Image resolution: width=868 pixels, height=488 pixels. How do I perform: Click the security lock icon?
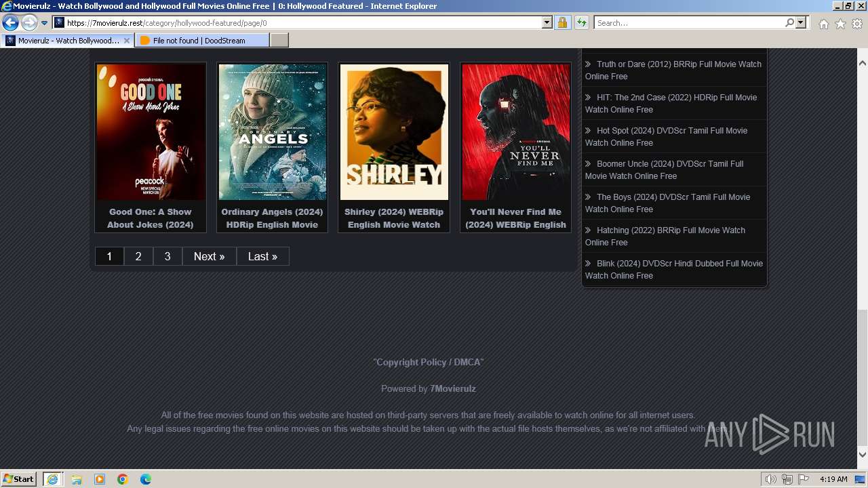562,22
